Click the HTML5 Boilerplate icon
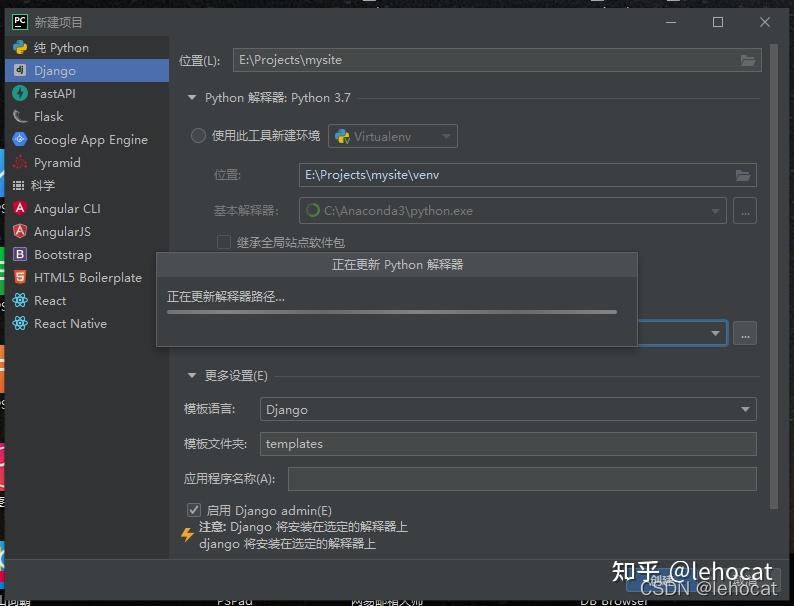 pyautogui.click(x=20, y=277)
